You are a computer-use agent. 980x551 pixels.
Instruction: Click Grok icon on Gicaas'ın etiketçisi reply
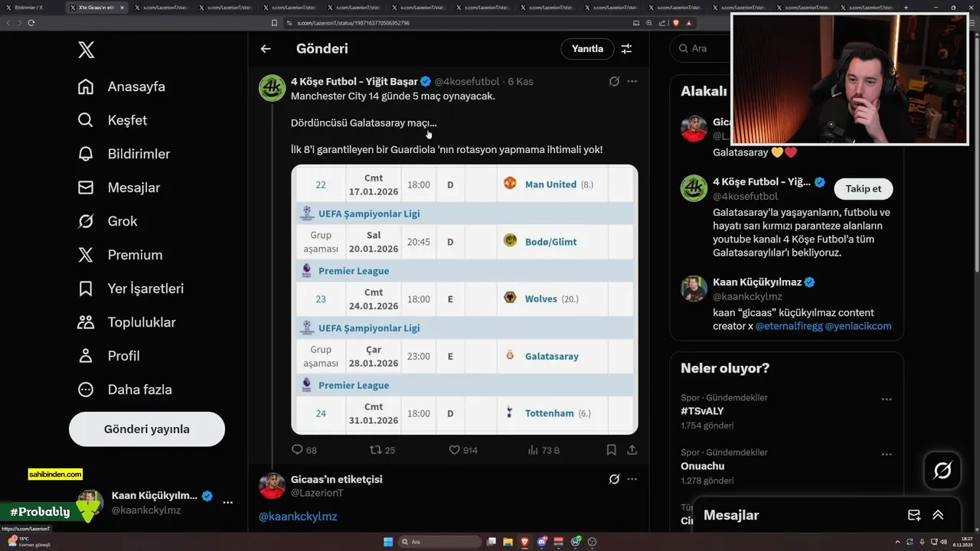point(614,479)
